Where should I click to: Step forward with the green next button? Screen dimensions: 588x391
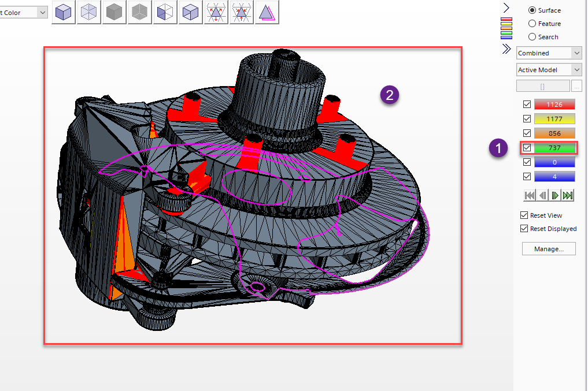coord(555,195)
